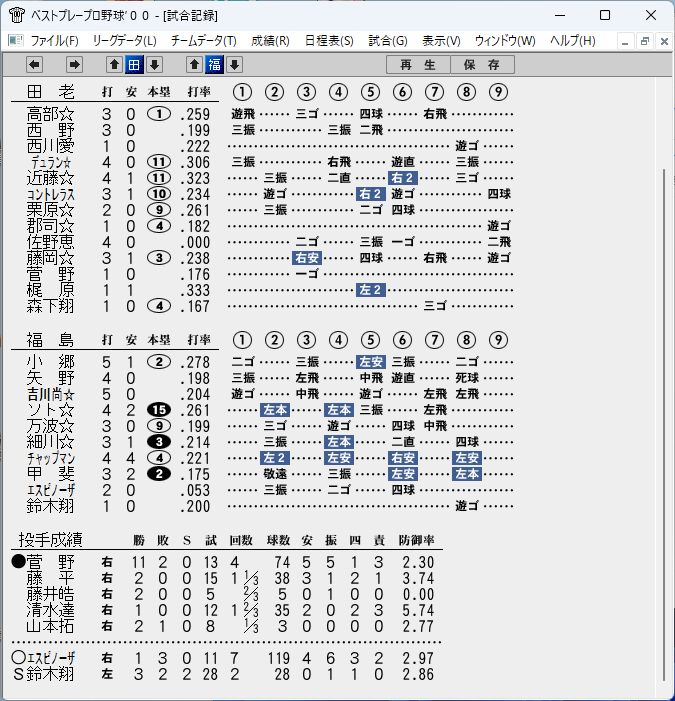
Task: Select the 田老 team header
Action: 50,92
